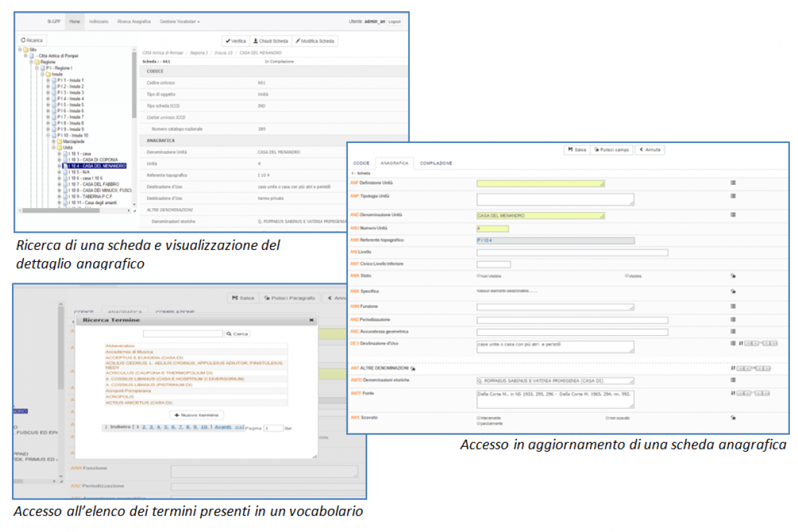Screen dimensions: 798x532
Task: Click sort icon in ALTRE DENOMINAZIONI row
Action: coord(733,368)
